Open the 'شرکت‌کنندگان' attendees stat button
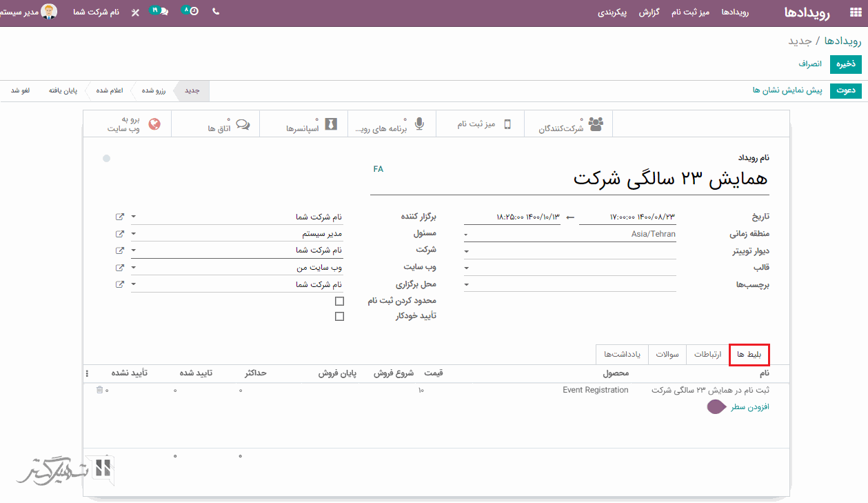 coord(569,124)
